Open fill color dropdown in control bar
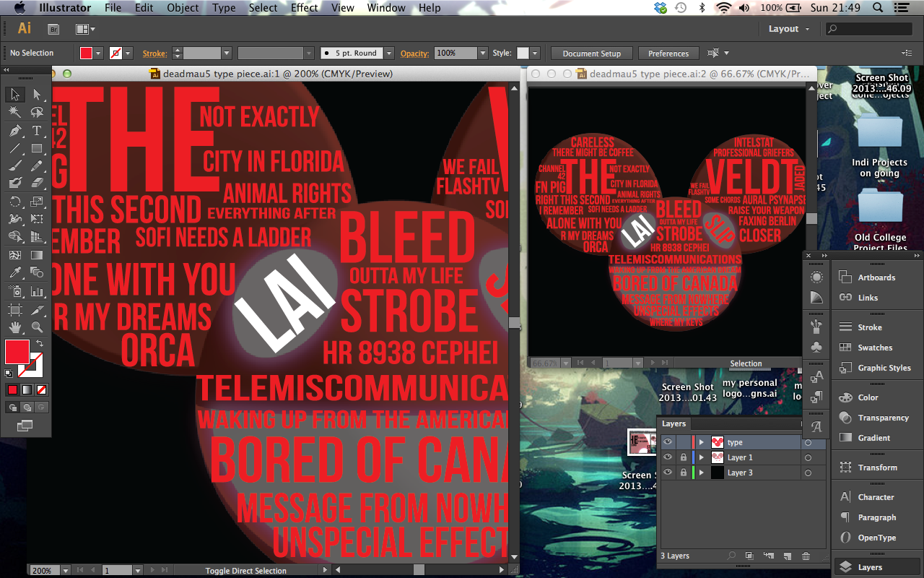 pos(99,53)
